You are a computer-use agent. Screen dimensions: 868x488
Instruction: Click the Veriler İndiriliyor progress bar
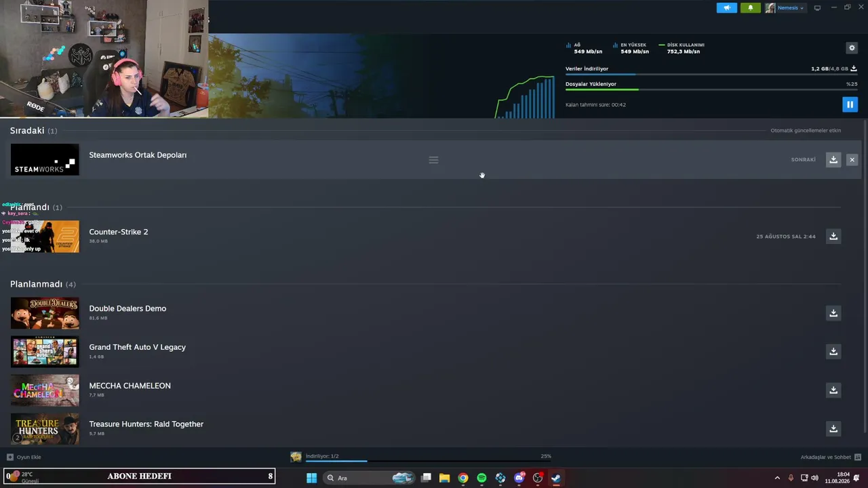[711, 74]
